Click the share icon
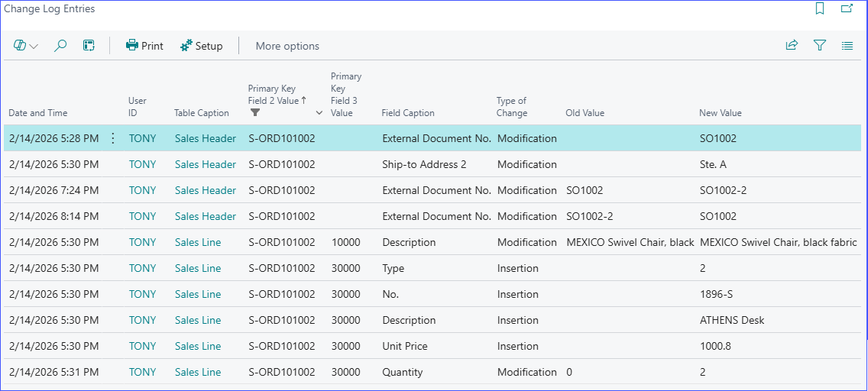 coord(792,46)
